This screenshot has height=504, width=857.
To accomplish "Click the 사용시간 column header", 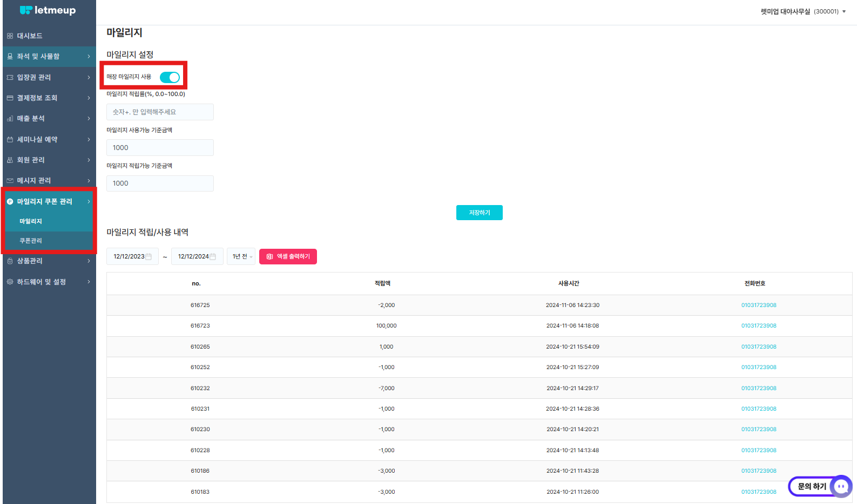I will 569,284.
